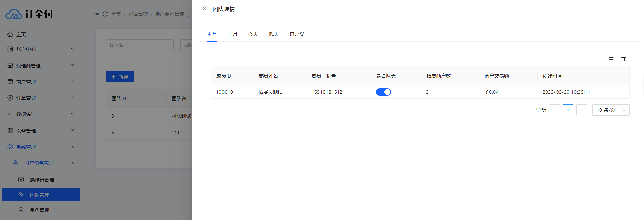644x220 pixels.
Task: Close the 团队详情 drawer panel
Action: point(204,8)
